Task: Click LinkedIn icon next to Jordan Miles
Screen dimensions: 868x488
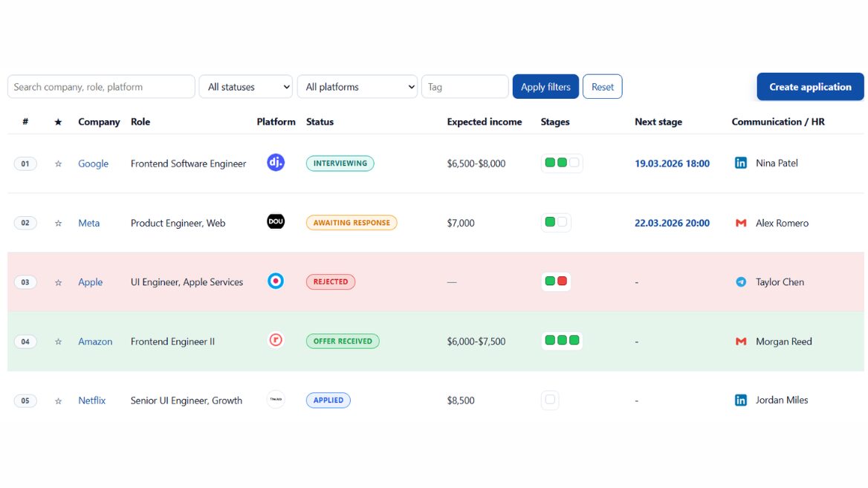Action: (x=741, y=400)
